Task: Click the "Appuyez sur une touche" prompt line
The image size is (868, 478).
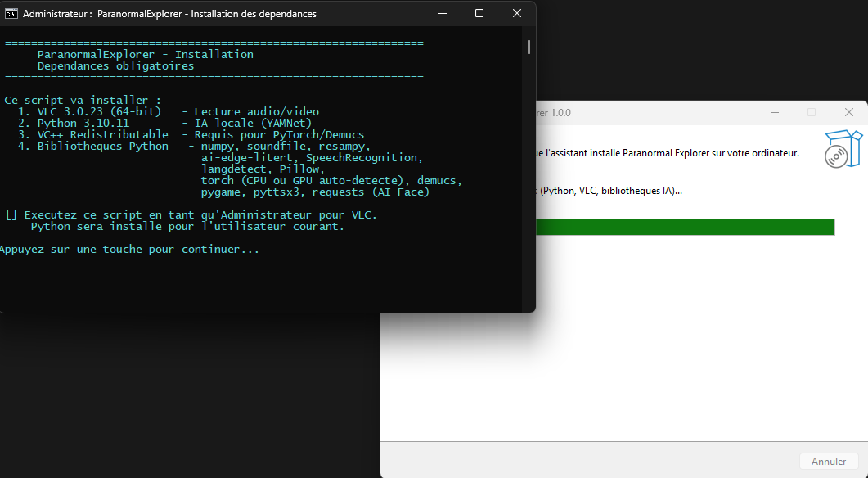Action: click(x=129, y=249)
